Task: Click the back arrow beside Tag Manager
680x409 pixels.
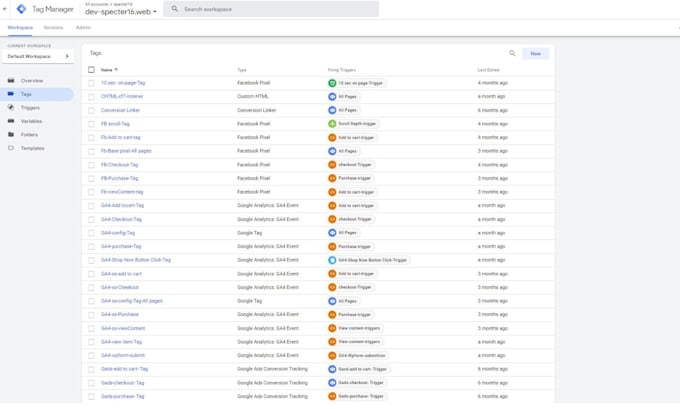Action: pos(5,9)
